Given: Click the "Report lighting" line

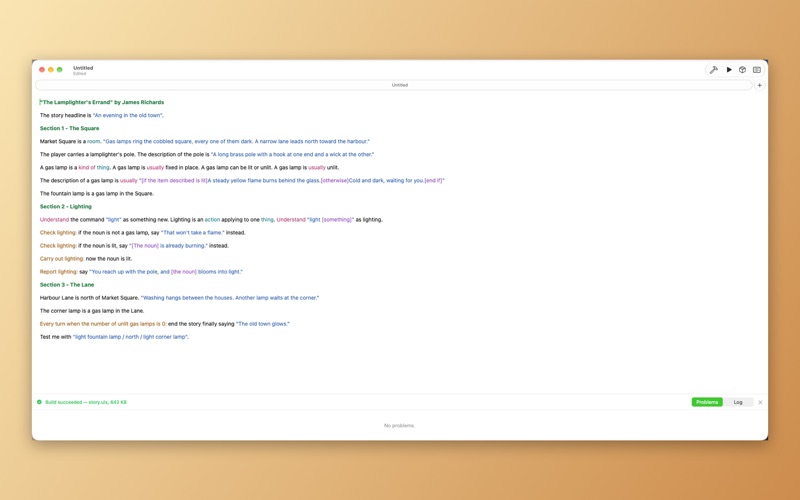Looking at the screenshot, I should [141, 271].
